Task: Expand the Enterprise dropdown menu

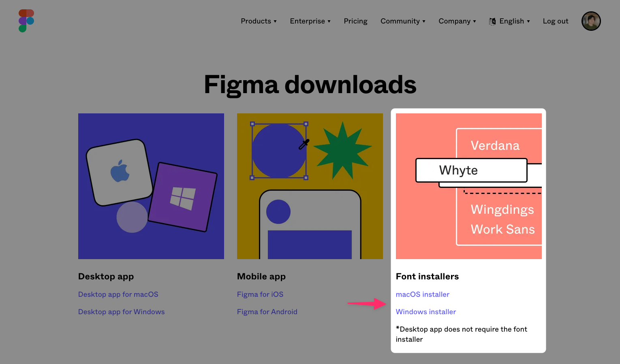Action: tap(310, 21)
